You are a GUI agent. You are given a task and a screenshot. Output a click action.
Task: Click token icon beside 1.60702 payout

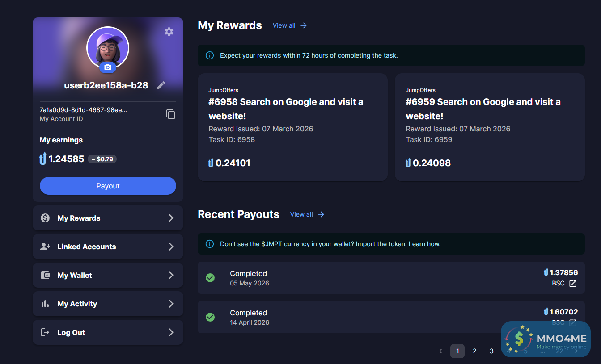point(546,312)
